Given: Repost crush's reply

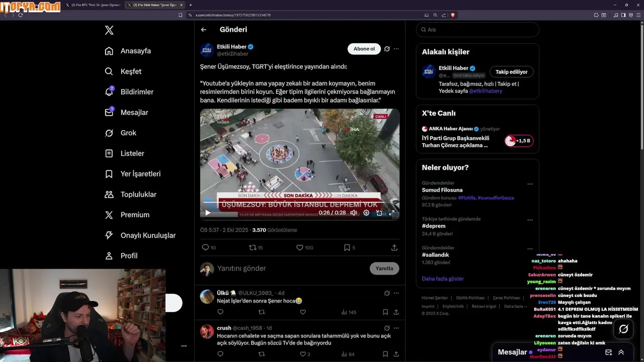Looking at the screenshot, I should pos(262,354).
